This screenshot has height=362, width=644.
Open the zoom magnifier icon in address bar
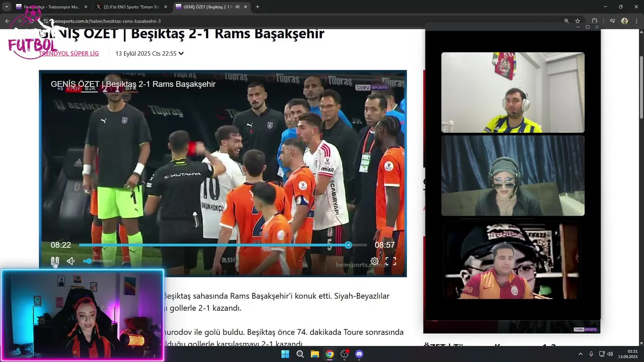[x=567, y=21]
